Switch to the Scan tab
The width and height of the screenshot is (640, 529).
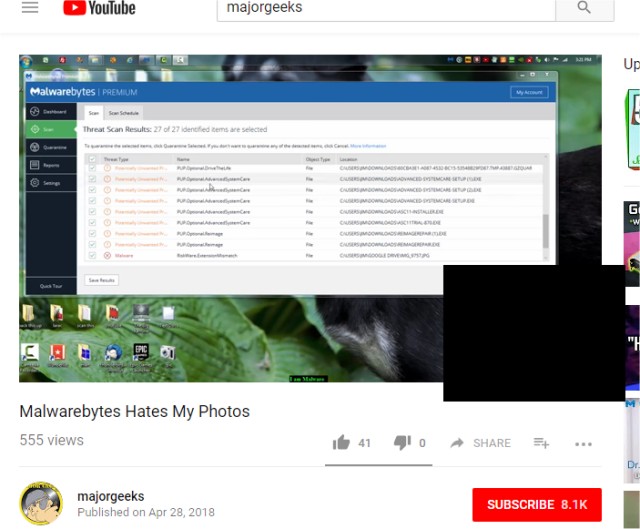(93, 113)
